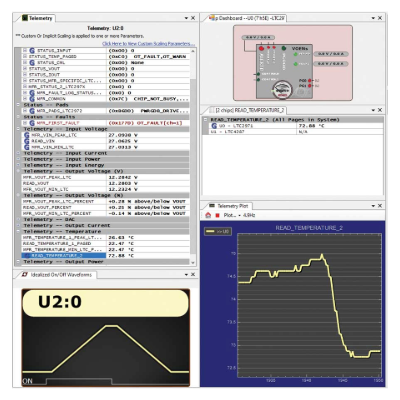This screenshot has width=400, height=400.
Task: Click the READ_TEMPERATURE_2 plot title
Action: tap(309, 228)
